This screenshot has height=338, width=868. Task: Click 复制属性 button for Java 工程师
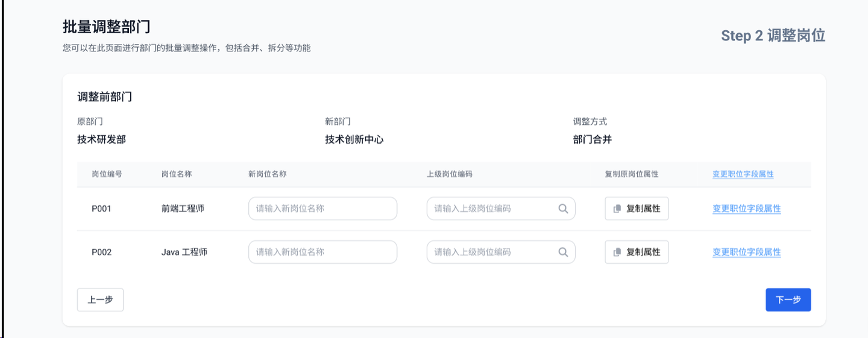(637, 252)
